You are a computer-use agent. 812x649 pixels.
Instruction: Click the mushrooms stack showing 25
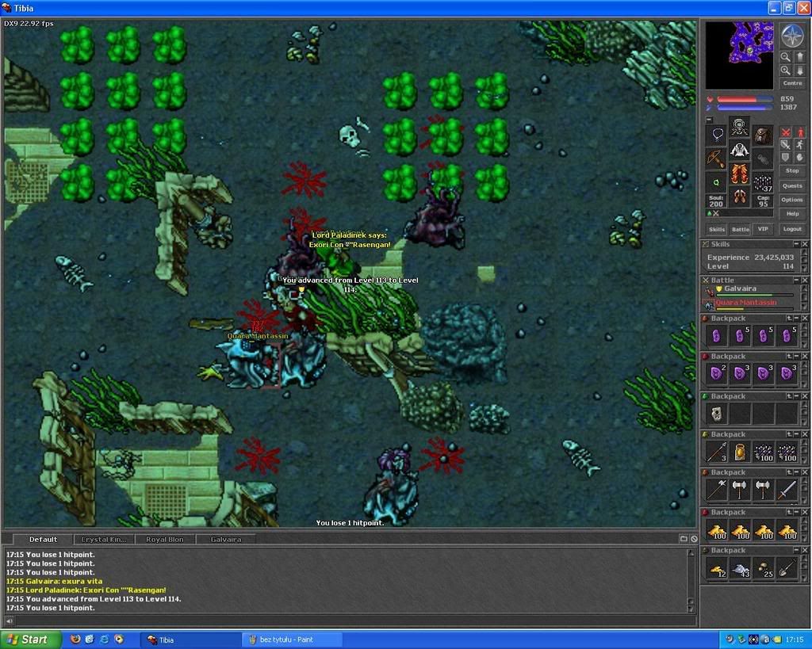tap(764, 568)
